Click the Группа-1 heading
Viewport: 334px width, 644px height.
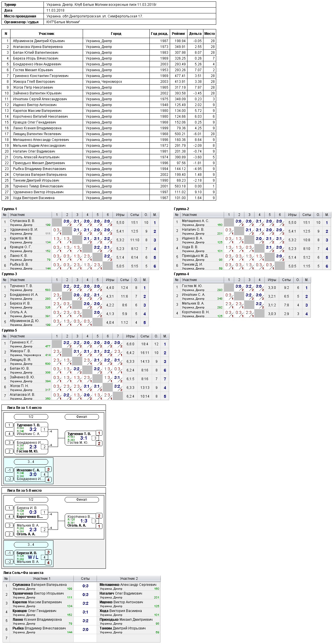coord(9,209)
